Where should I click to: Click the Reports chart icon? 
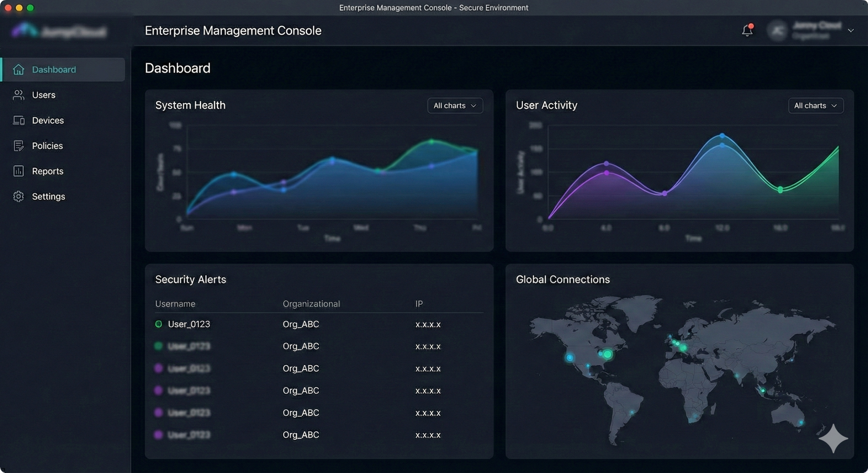point(18,171)
